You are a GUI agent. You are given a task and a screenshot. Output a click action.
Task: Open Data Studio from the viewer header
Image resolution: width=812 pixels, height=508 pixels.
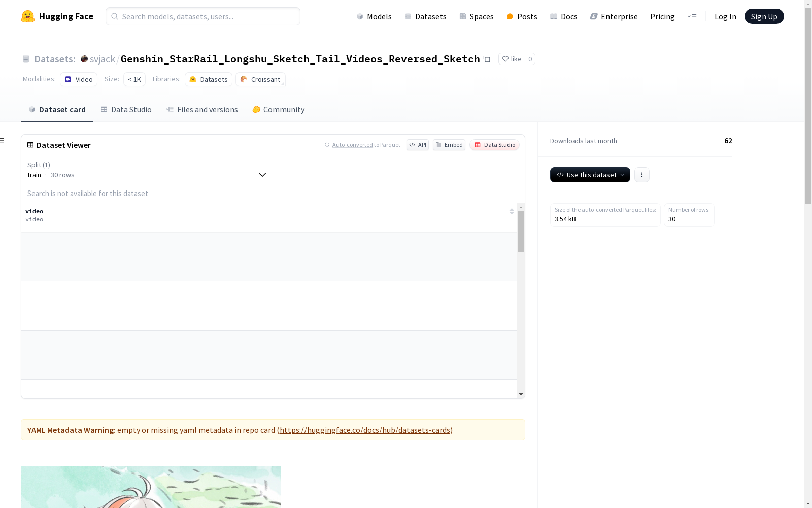coord(494,145)
